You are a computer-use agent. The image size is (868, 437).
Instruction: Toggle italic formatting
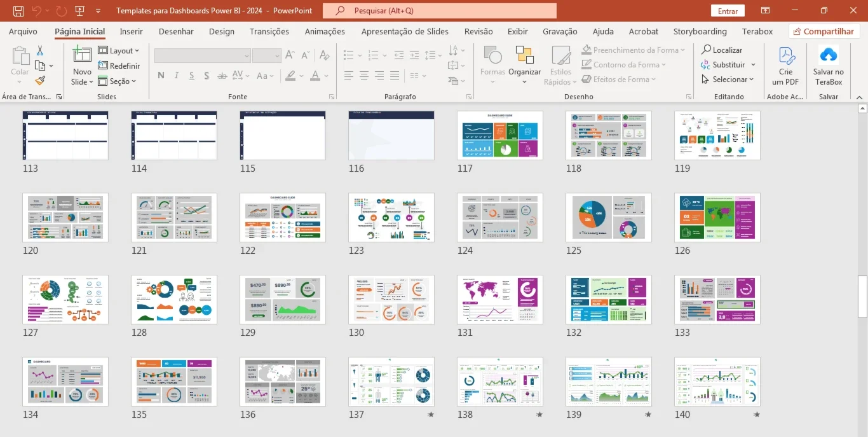(176, 76)
